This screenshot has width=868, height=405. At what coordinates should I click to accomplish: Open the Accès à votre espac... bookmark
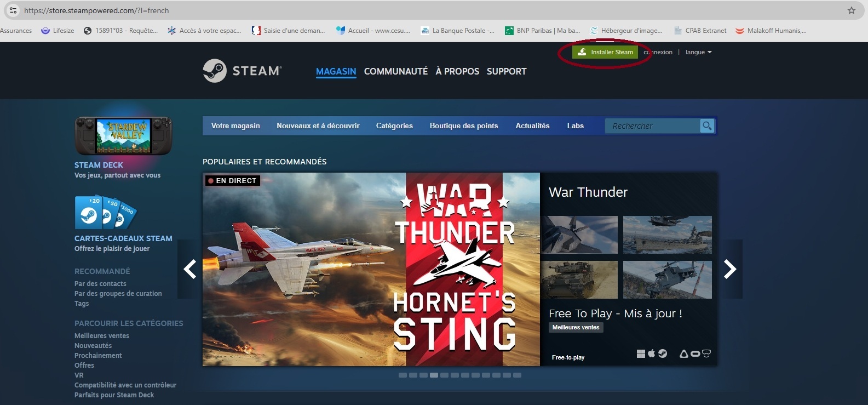tap(204, 31)
